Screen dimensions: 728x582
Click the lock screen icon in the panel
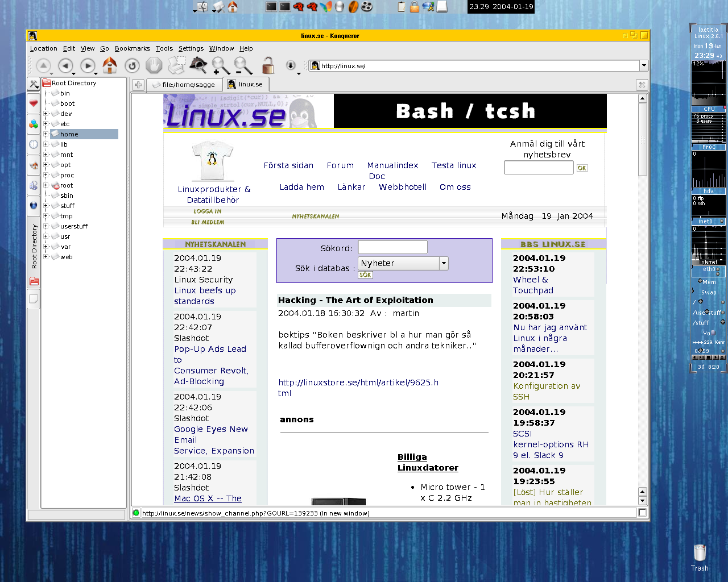[x=415, y=6]
